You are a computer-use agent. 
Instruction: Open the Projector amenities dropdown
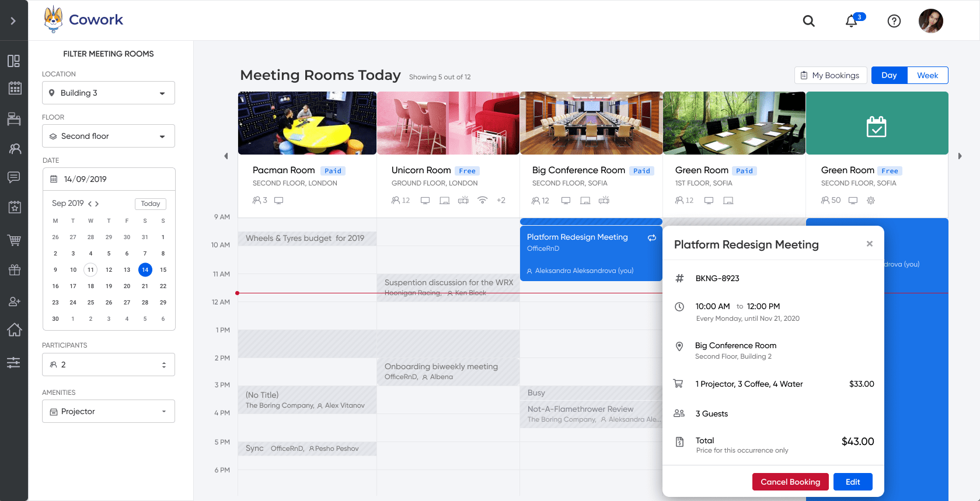(x=109, y=411)
